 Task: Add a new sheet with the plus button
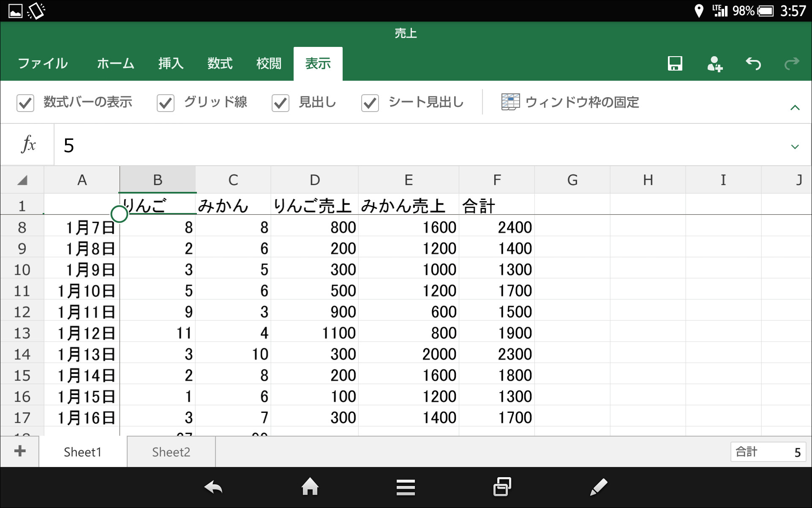click(x=19, y=451)
